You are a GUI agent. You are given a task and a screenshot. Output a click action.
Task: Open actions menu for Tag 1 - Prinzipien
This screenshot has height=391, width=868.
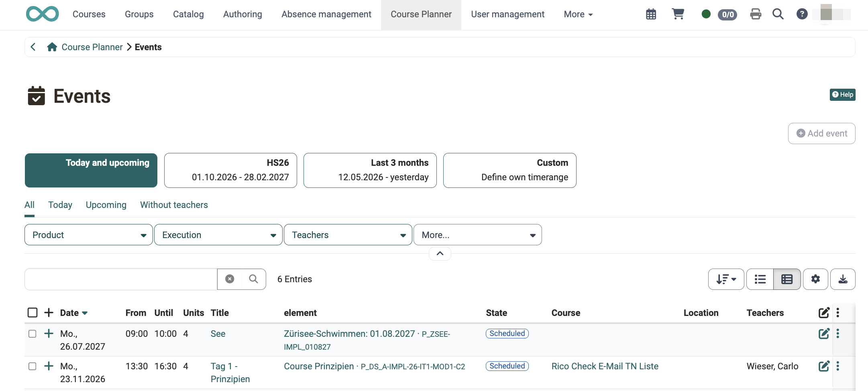pyautogui.click(x=838, y=366)
